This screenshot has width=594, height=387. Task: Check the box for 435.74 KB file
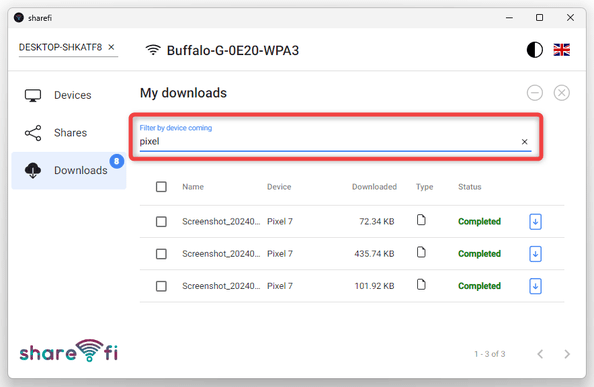point(161,254)
